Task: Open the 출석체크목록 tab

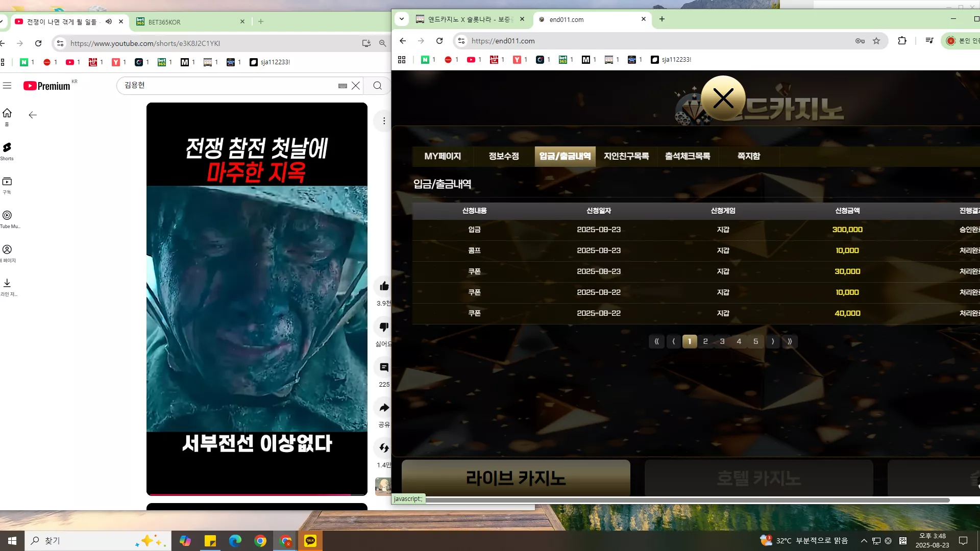Action: (688, 156)
